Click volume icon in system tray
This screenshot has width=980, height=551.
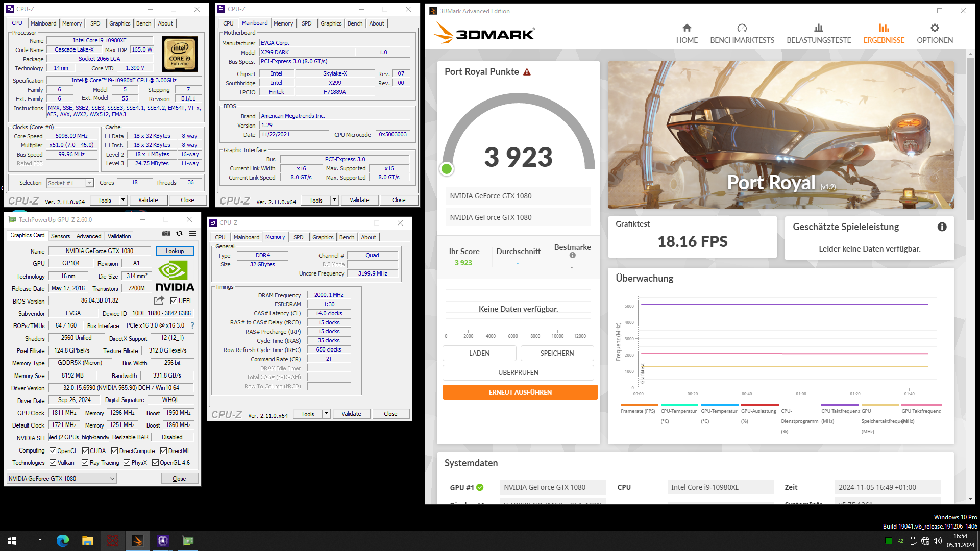[938, 541]
